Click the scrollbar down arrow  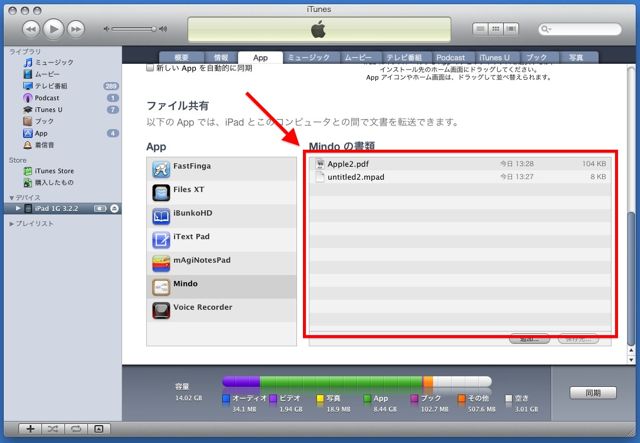[631, 360]
